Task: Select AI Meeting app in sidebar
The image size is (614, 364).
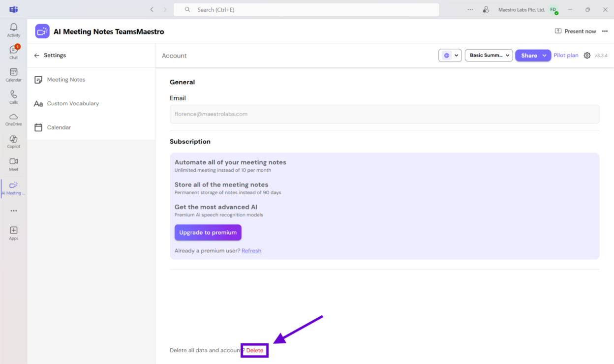Action: tap(13, 188)
